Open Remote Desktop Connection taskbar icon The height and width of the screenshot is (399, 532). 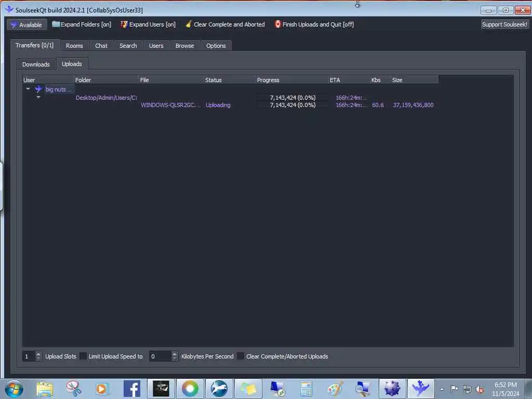click(277, 389)
